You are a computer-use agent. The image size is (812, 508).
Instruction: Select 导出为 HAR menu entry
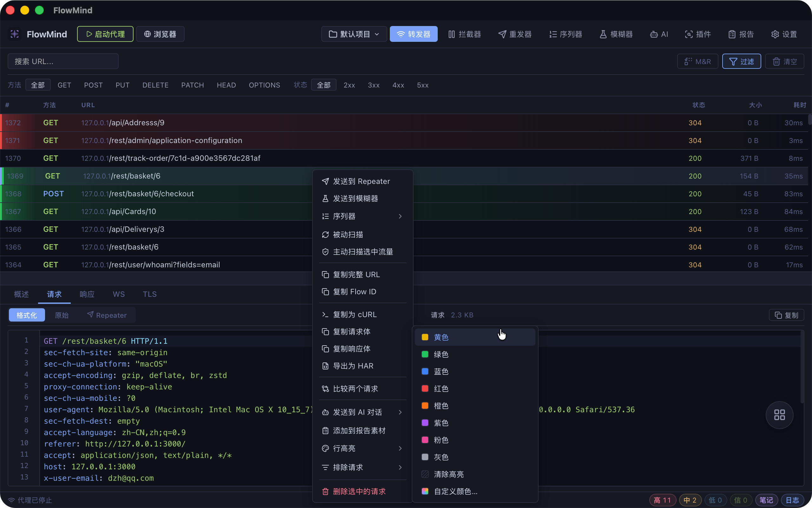click(363, 366)
